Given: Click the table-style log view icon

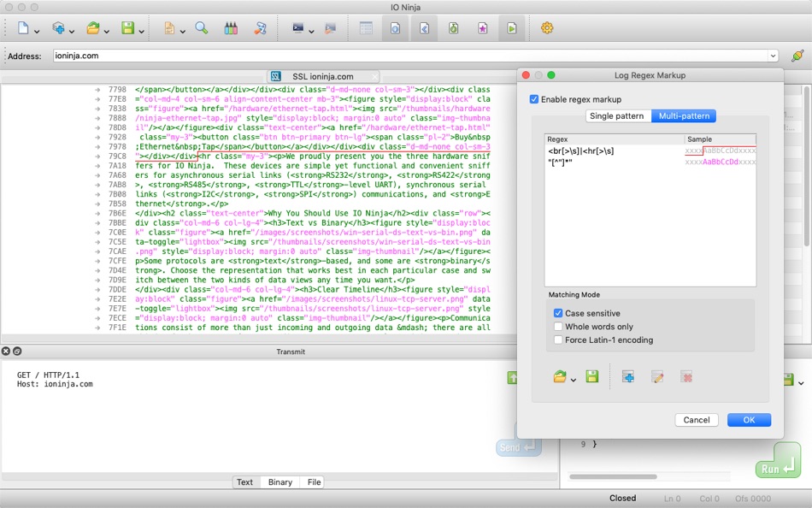Looking at the screenshot, I should point(366,28).
